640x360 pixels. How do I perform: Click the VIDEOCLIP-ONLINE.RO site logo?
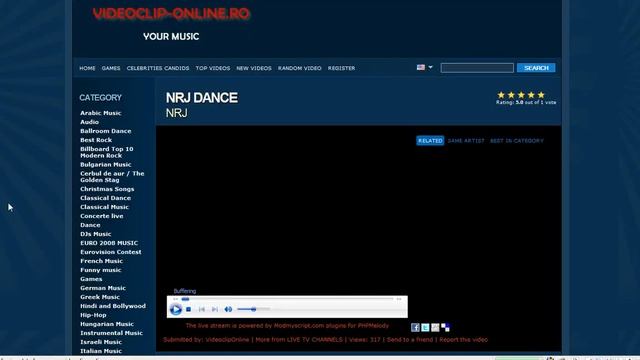tap(171, 14)
